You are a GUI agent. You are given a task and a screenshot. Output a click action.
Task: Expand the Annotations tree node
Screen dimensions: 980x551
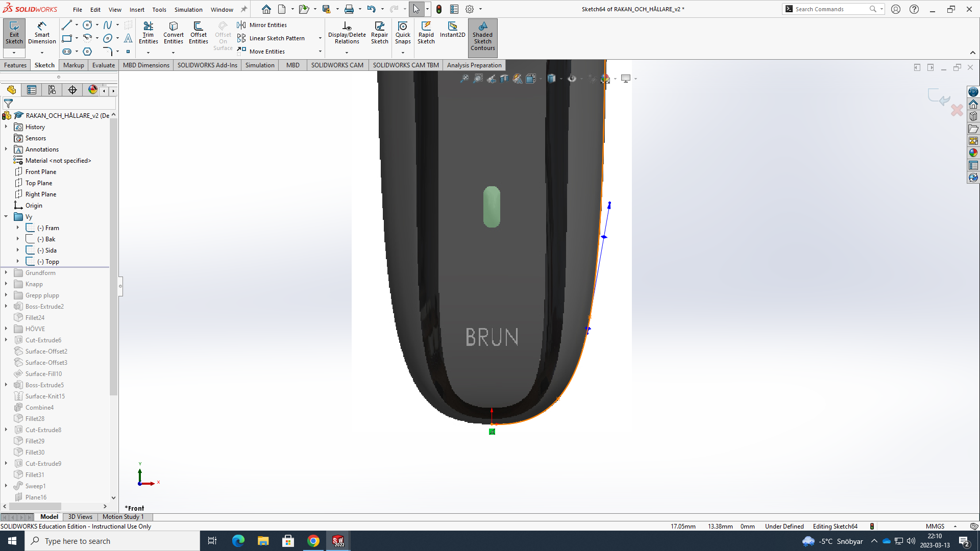pos(6,149)
